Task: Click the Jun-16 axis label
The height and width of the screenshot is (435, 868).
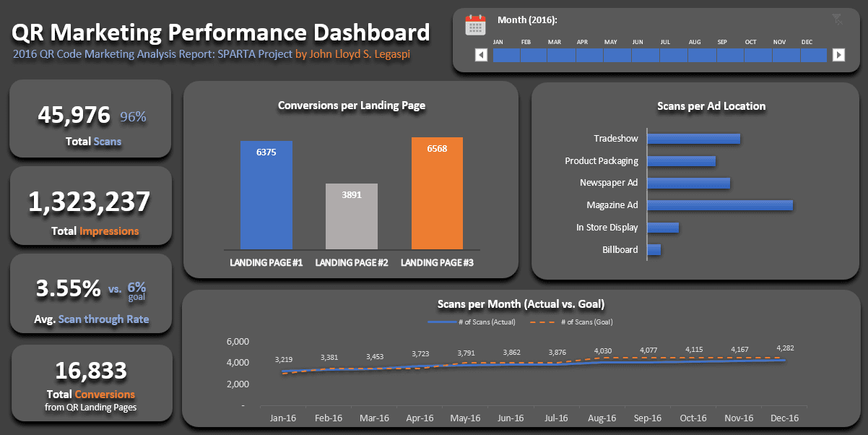Action: coord(511,418)
